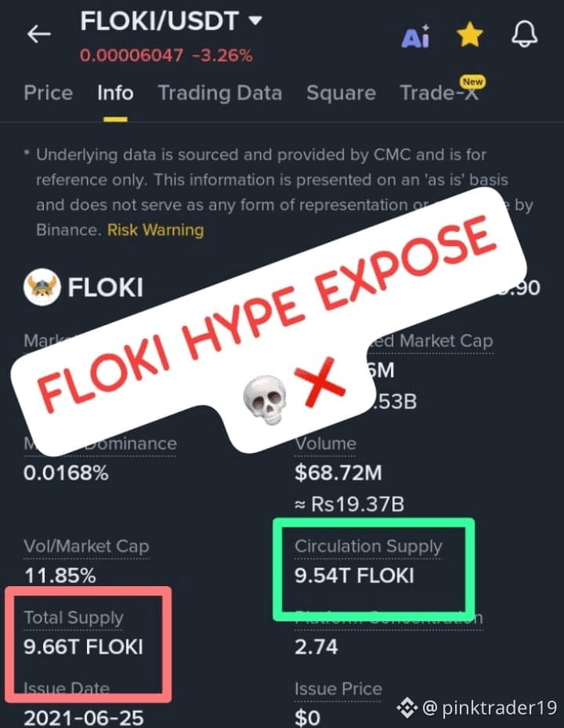Tap the back arrow icon

click(38, 34)
